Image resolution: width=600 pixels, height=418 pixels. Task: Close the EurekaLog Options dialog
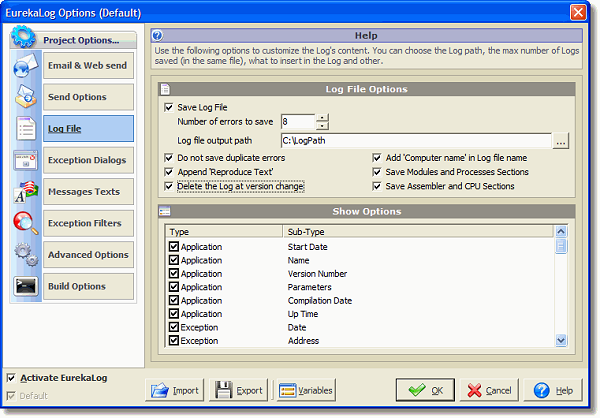pyautogui.click(x=578, y=13)
